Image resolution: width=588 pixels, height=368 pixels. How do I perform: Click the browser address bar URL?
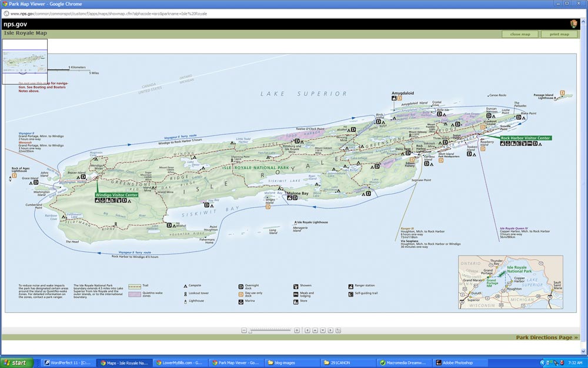[x=109, y=14]
